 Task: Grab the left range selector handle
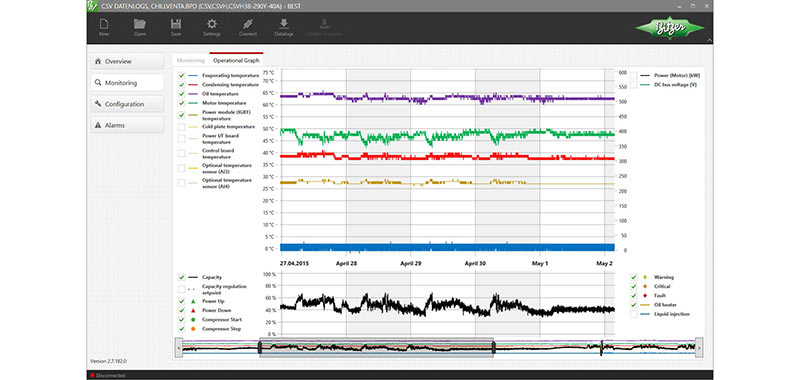[260, 348]
